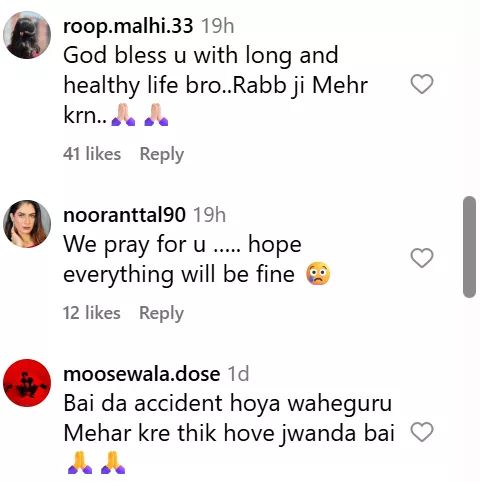Open moosewala.dose's red profile avatar
This screenshot has width=480, height=482.
[x=27, y=383]
